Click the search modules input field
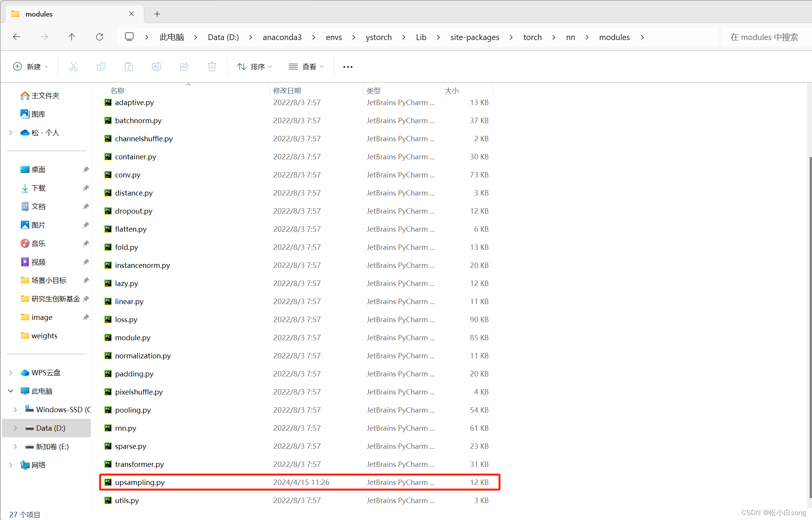The height and width of the screenshot is (520, 812). point(764,37)
